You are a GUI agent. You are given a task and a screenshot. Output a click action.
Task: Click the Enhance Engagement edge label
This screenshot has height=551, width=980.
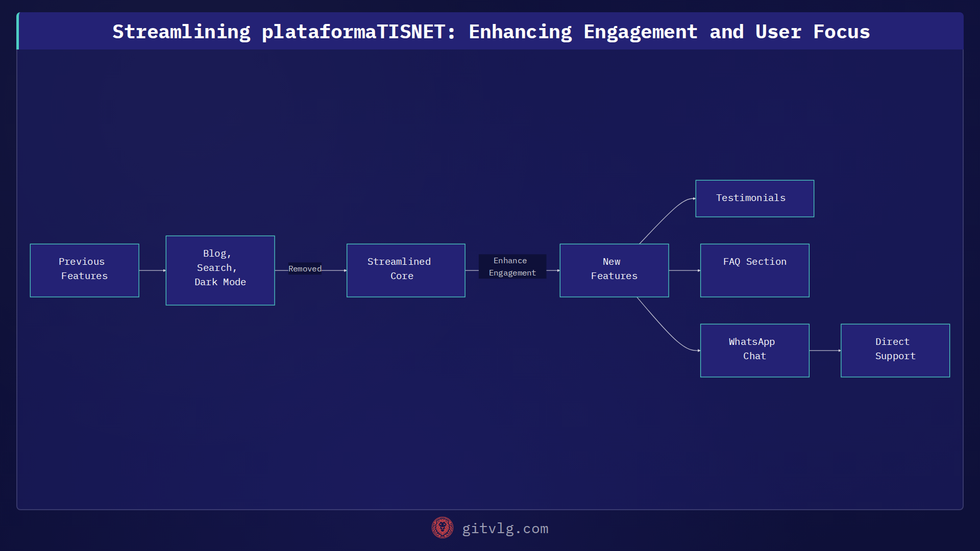pyautogui.click(x=512, y=267)
